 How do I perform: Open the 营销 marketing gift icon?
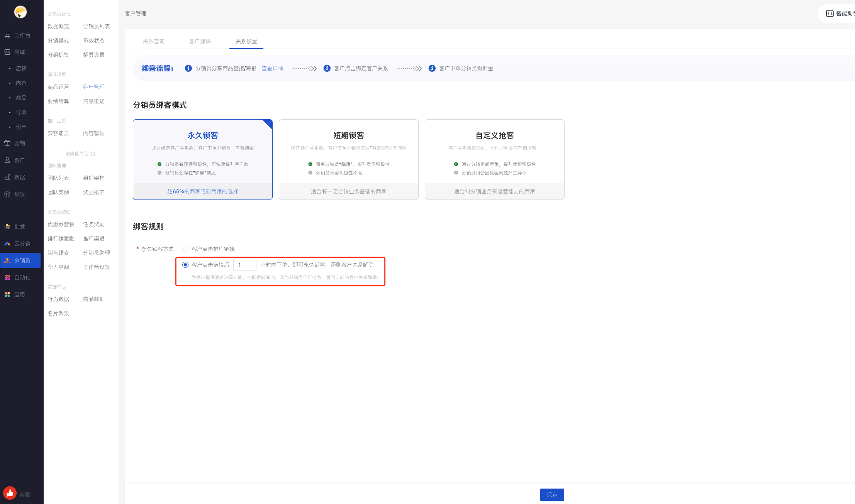click(7, 143)
